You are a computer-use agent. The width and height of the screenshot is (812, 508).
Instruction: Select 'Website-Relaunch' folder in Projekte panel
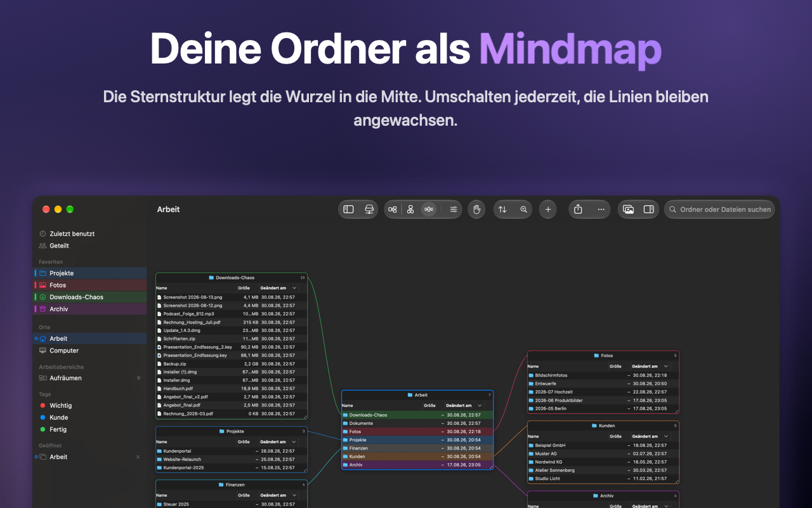pos(232,459)
